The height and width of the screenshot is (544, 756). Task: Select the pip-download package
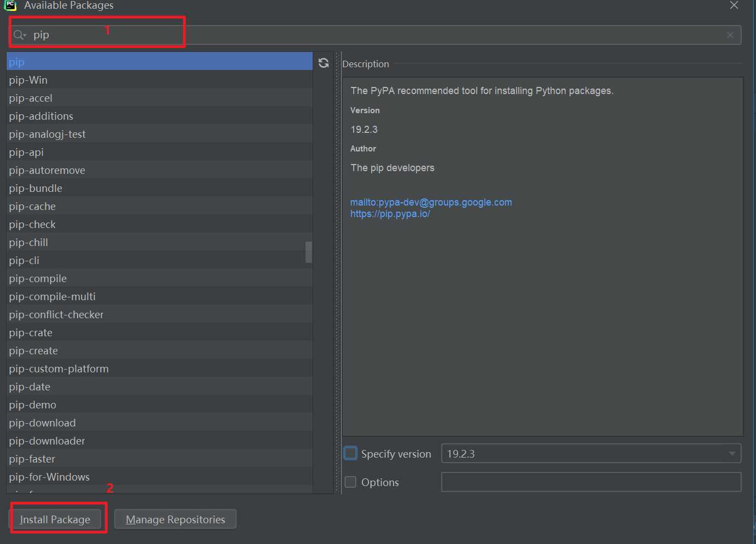coord(159,423)
